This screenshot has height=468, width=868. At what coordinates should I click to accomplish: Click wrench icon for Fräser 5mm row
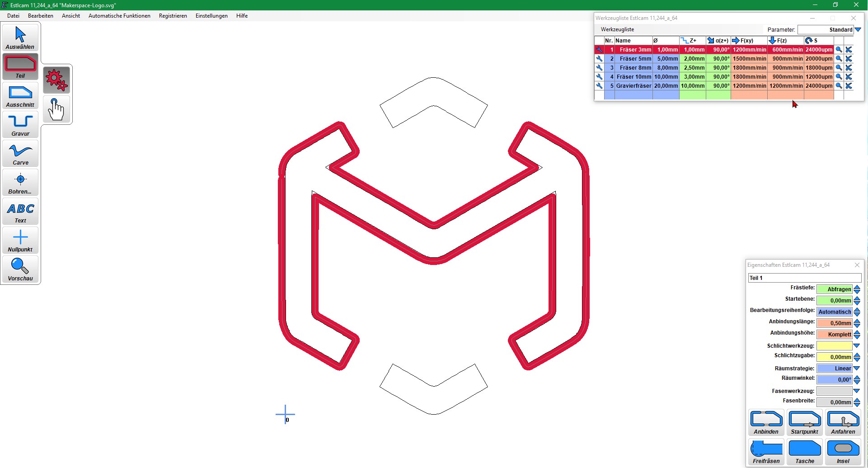pyautogui.click(x=599, y=59)
